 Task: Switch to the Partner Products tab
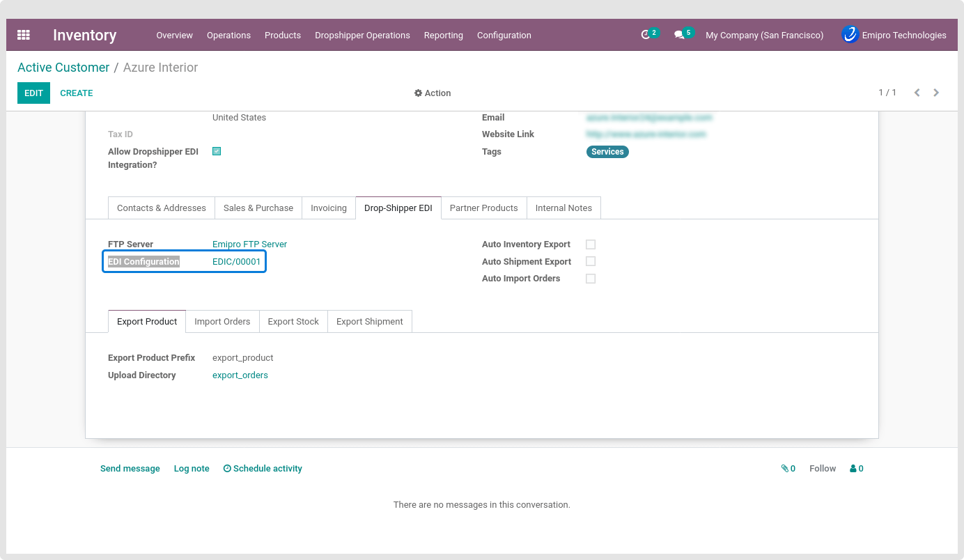pos(483,208)
